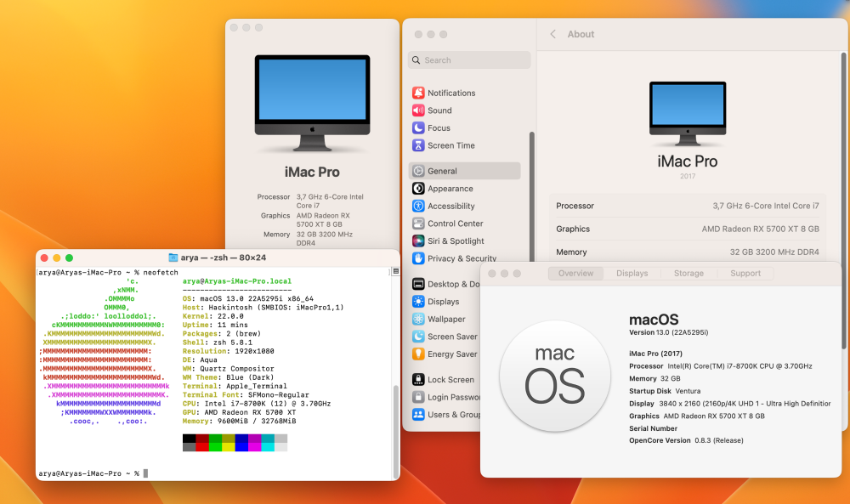Select the Desktop & Dock icon
This screenshot has width=850, height=504.
pos(418,284)
